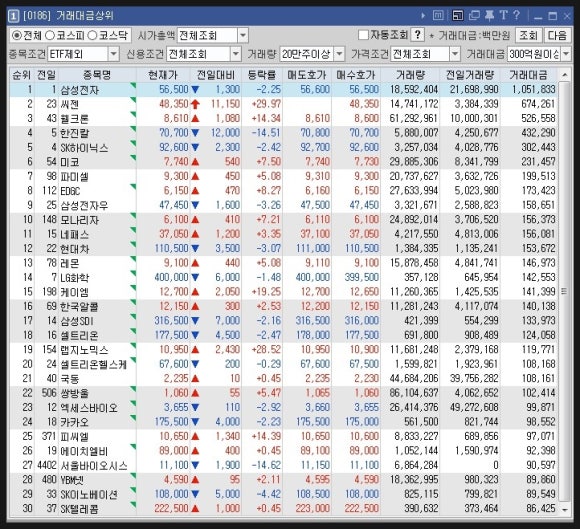The height and width of the screenshot is (529, 580).
Task: Select the 삼성전자우 stock name
Action: coord(84,205)
